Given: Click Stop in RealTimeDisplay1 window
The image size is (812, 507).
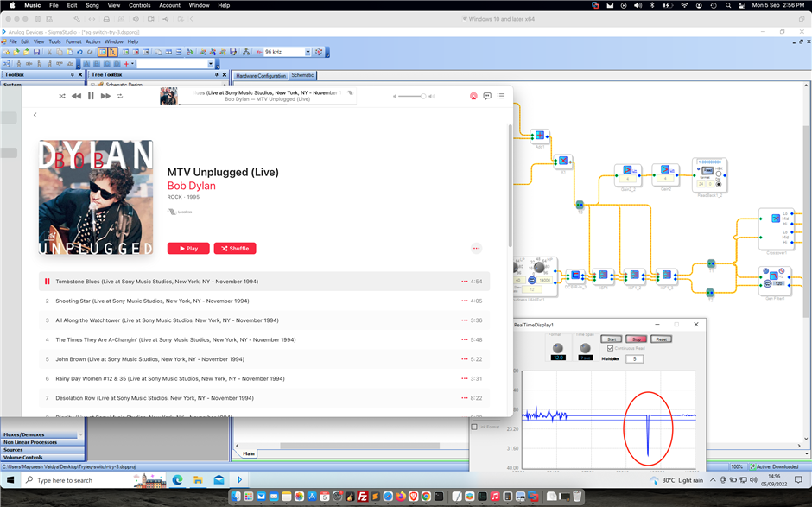Looking at the screenshot, I should [x=637, y=339].
